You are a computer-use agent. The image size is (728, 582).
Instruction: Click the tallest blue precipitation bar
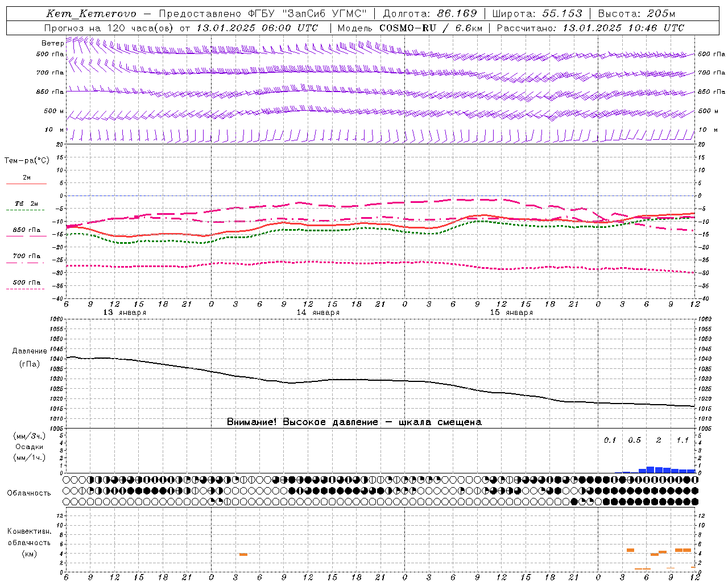(650, 469)
